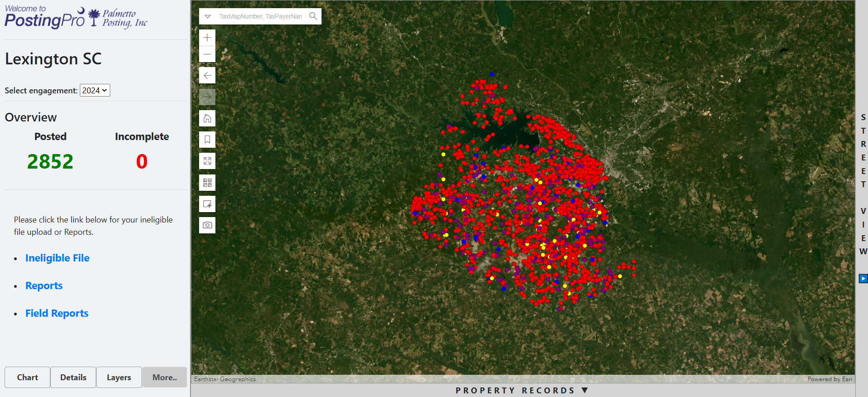This screenshot has width=868, height=397.
Task: Click the Palmetto Posting, Inc logo
Action: 118,18
